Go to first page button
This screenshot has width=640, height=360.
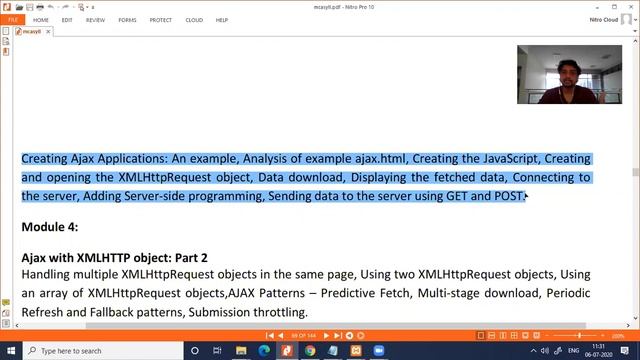(x=270, y=336)
